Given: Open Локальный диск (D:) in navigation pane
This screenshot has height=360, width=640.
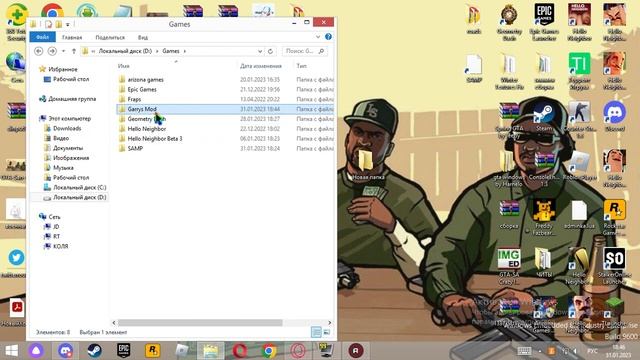Looking at the screenshot, I should 80,197.
